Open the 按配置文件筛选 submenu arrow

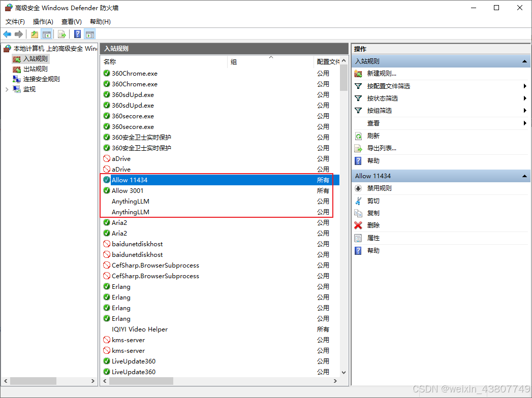[x=525, y=86]
